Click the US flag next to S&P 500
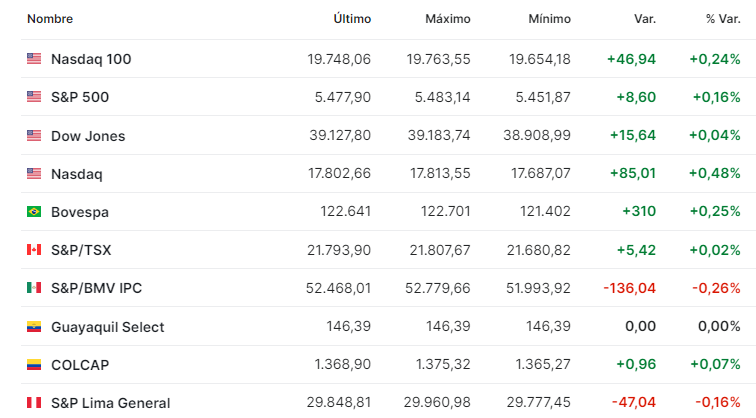This screenshot has height=418, width=756. point(34,97)
